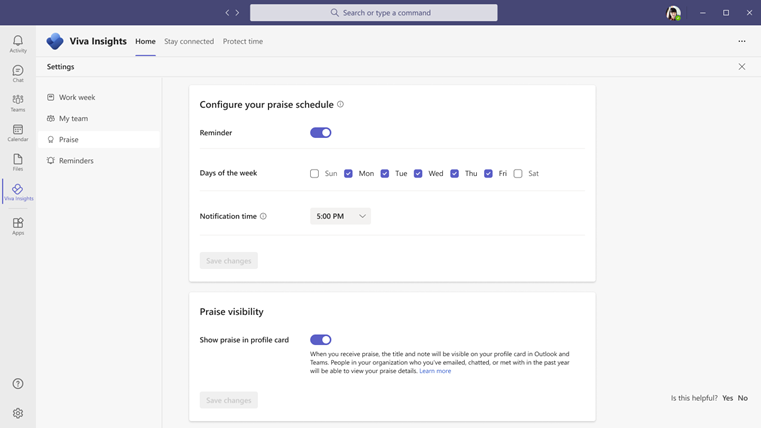Disable Show praise in profile card

tap(320, 340)
